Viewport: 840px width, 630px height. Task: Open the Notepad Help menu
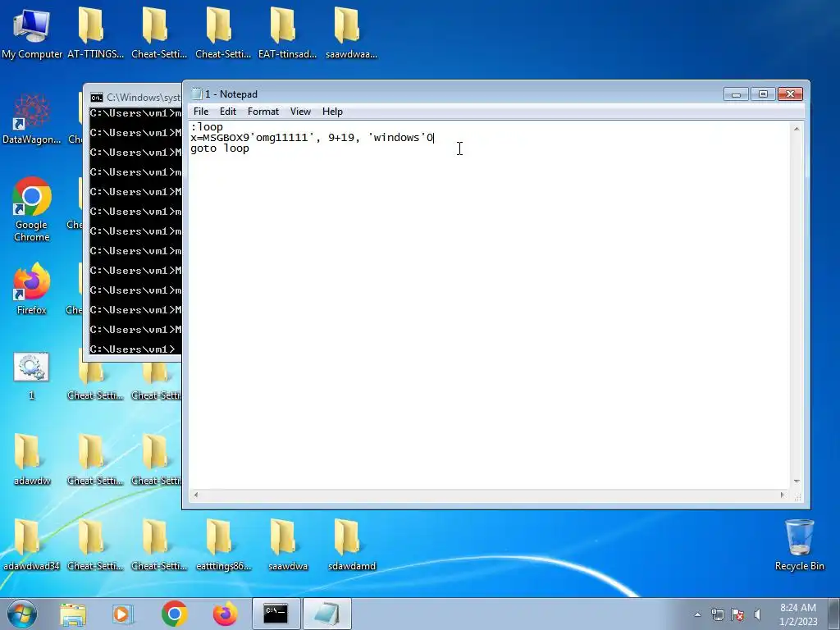[332, 112]
